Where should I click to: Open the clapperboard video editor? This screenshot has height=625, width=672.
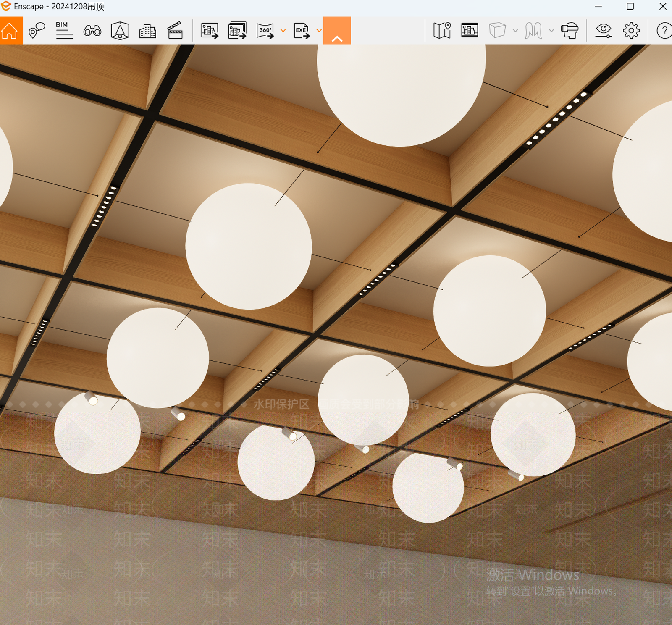pos(175,30)
